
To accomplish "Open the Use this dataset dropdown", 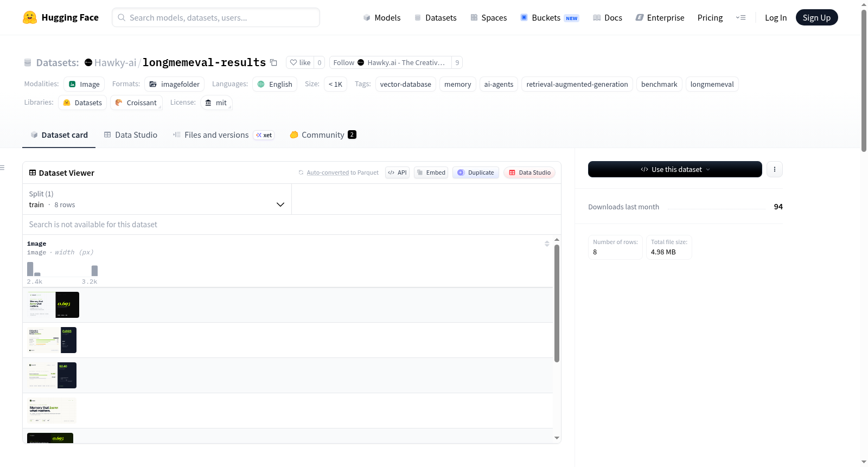I will (675, 169).
